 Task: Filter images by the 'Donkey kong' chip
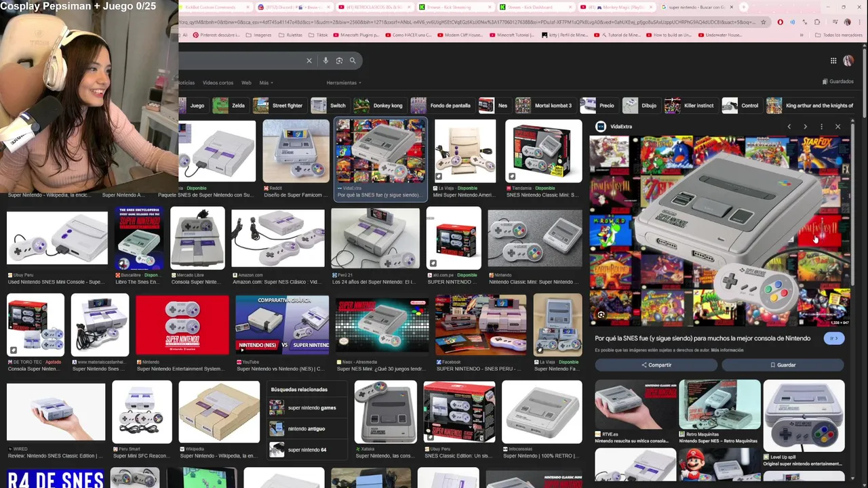[379, 106]
